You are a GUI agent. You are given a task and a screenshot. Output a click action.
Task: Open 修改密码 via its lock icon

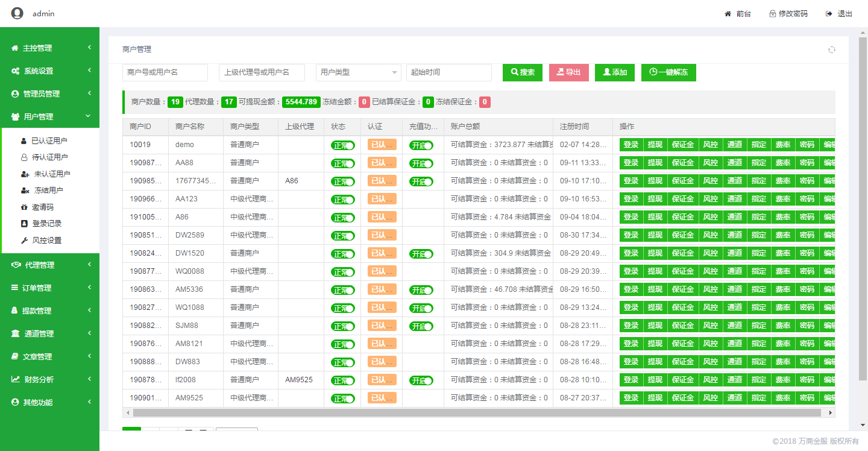pyautogui.click(x=772, y=14)
